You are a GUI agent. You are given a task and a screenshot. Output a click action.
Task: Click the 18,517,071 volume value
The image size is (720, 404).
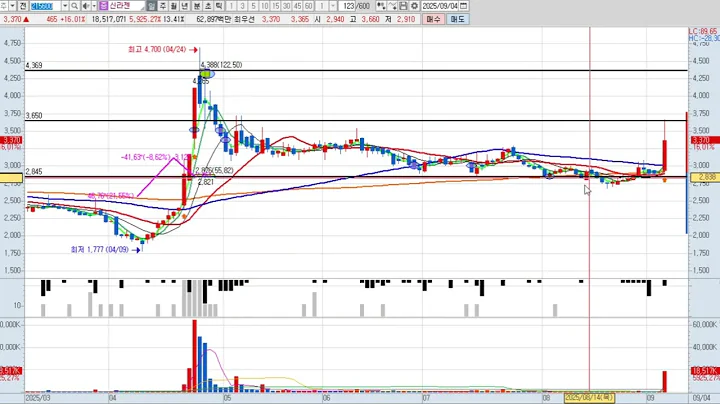point(109,19)
